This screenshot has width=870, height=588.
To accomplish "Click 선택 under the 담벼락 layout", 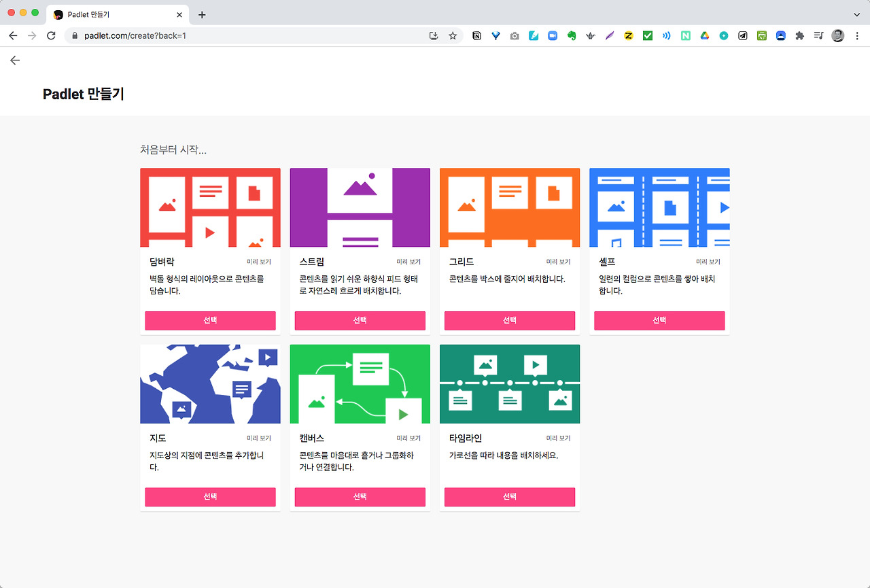I will click(x=210, y=320).
